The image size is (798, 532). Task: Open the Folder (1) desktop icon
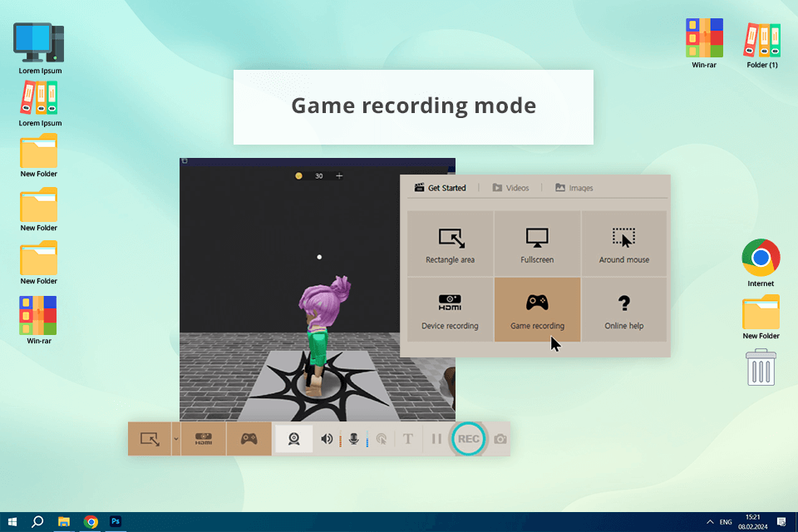point(762,45)
